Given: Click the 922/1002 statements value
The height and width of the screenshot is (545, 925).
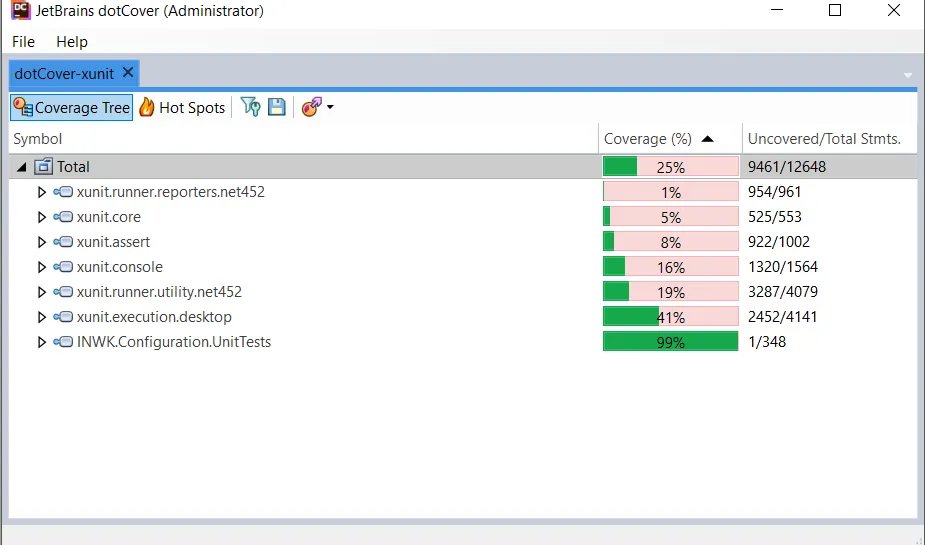Looking at the screenshot, I should [x=779, y=242].
